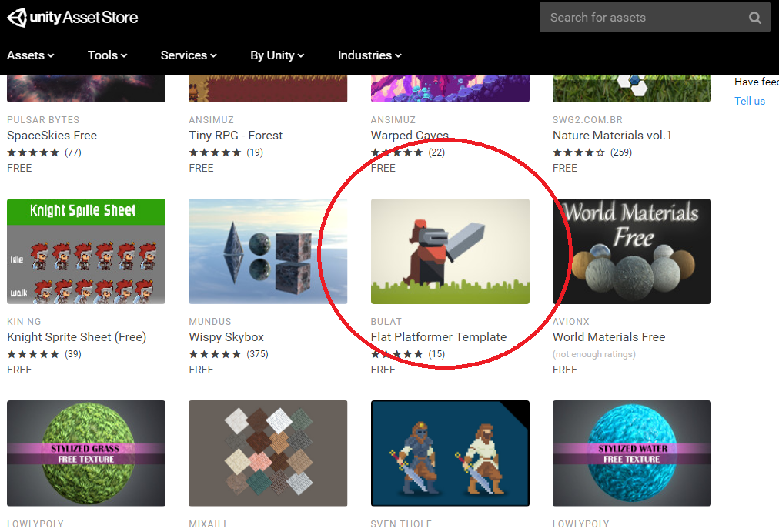Click the Unity Asset Store logo
779x532 pixels.
pyautogui.click(x=72, y=18)
